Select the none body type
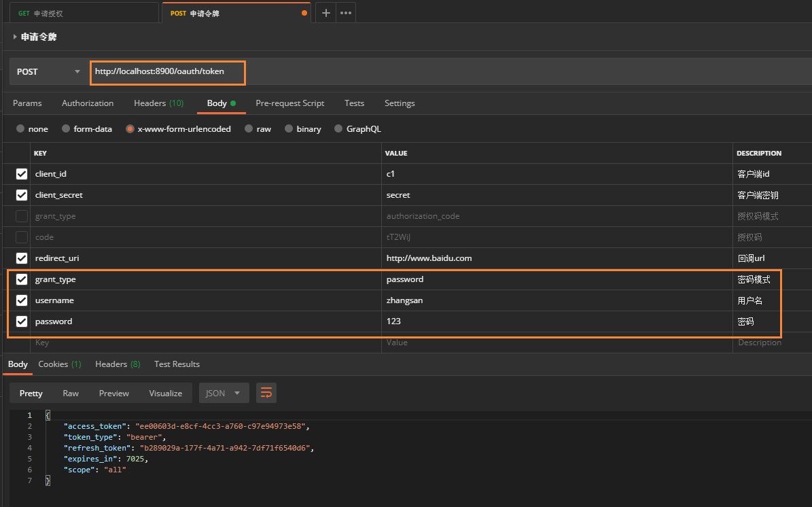Screen dimensions: 812x507 pyautogui.click(x=32, y=129)
